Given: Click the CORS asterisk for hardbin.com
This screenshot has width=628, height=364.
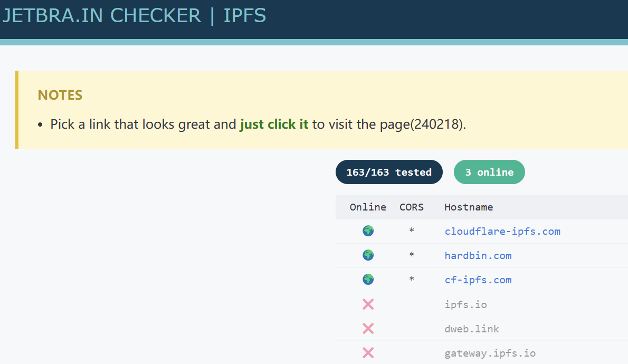Looking at the screenshot, I should (412, 256).
